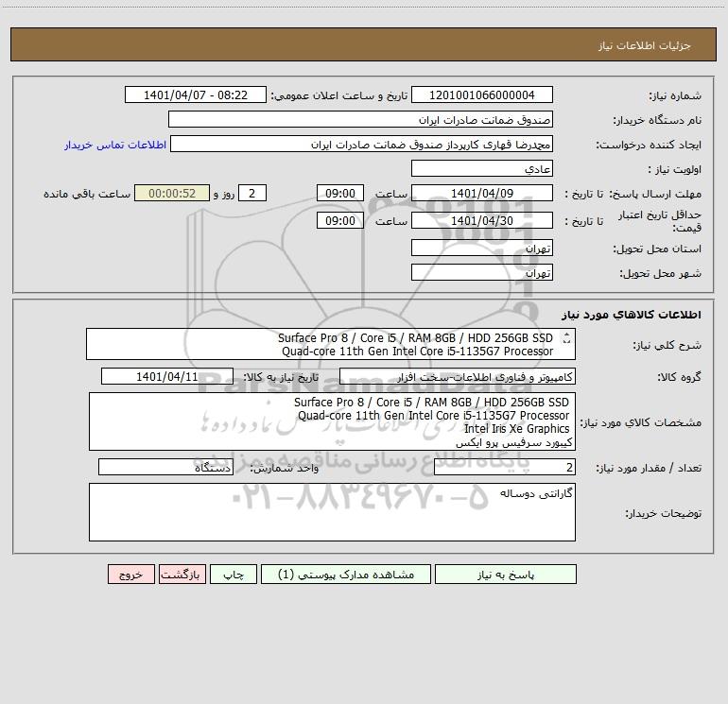
Task: Click label گروه کالا
Action: click(679, 377)
